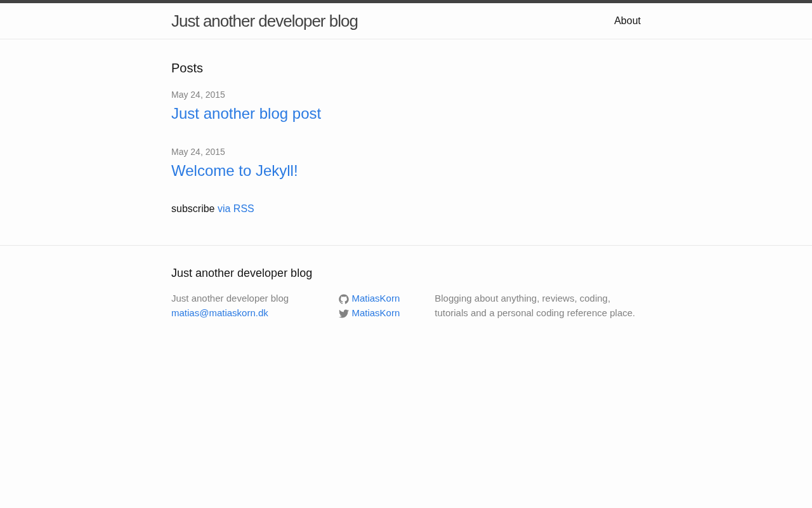812x508 pixels.
Task: Open the "Welcome to Jekyll!" post
Action: pos(235,171)
